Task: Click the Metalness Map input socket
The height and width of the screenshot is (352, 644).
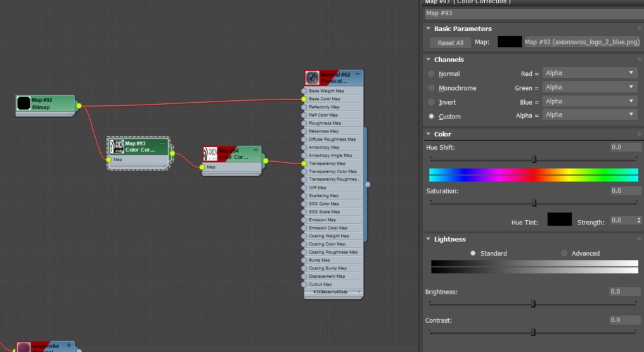Action: [304, 131]
